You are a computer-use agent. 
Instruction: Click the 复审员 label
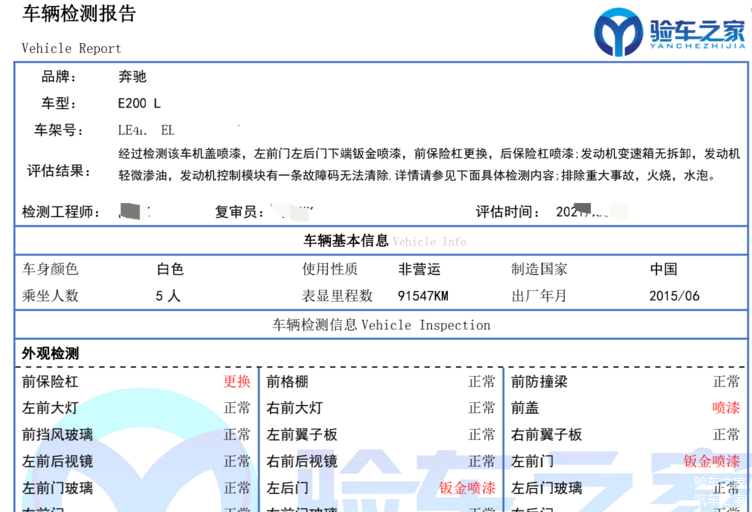239,212
